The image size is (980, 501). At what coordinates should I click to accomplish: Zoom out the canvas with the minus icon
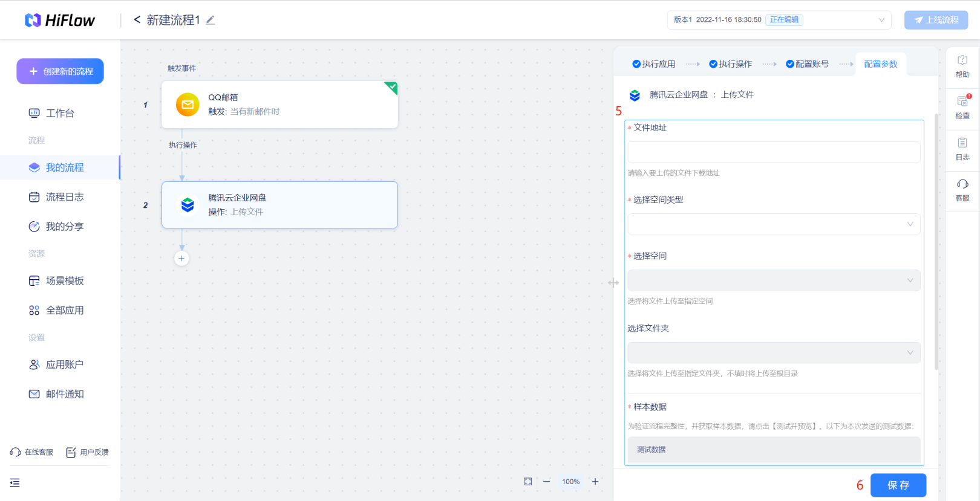click(x=546, y=482)
